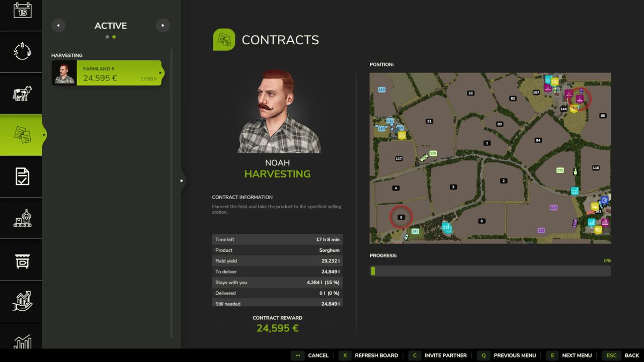Open the statistics bar chart icon
The image size is (644, 362).
click(22, 341)
